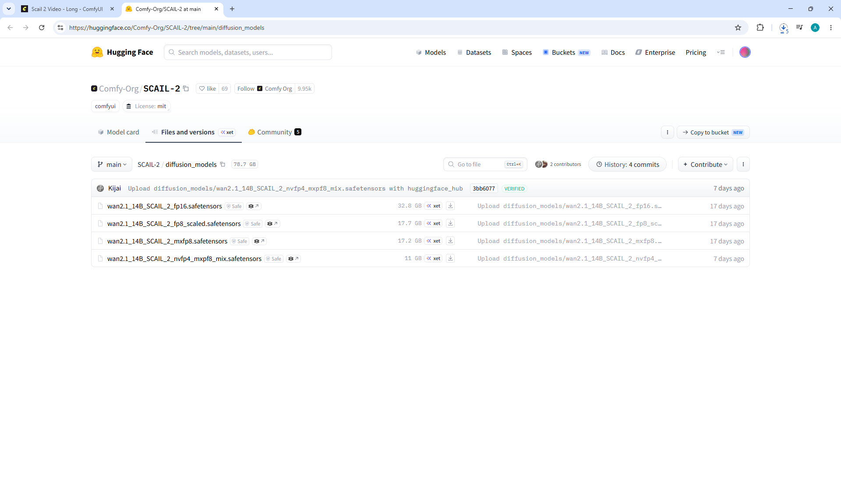The image size is (841, 504).
Task: Expand the main branch dropdown
Action: 112,164
